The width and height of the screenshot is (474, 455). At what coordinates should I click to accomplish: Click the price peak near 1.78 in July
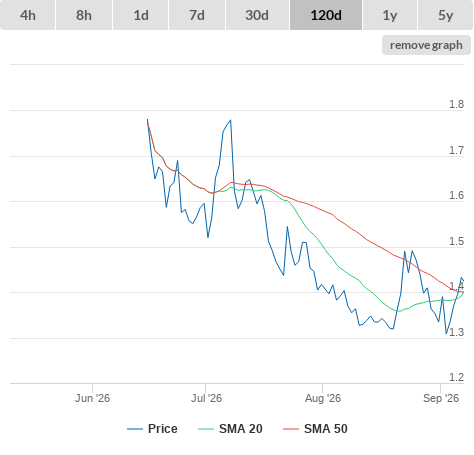coord(230,120)
